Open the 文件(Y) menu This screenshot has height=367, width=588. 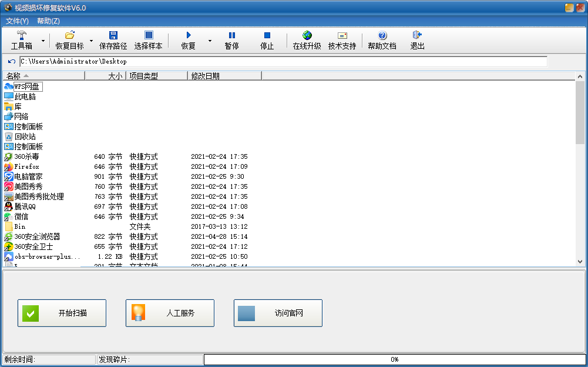pos(17,21)
